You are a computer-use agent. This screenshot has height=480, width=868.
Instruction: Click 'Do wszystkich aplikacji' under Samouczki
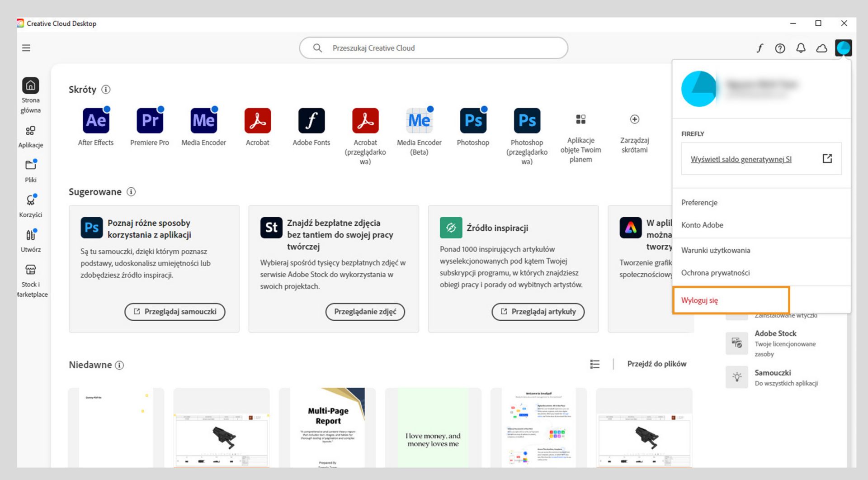click(x=786, y=384)
